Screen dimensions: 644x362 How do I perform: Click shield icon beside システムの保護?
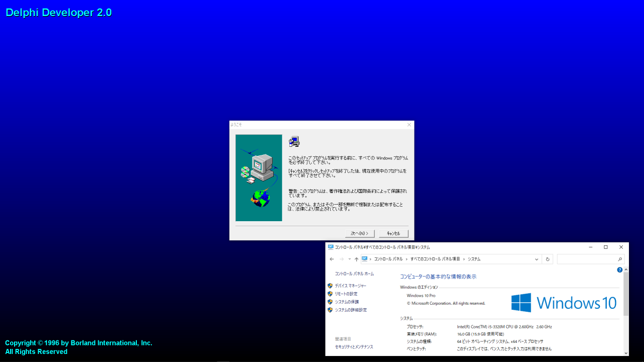pyautogui.click(x=330, y=302)
